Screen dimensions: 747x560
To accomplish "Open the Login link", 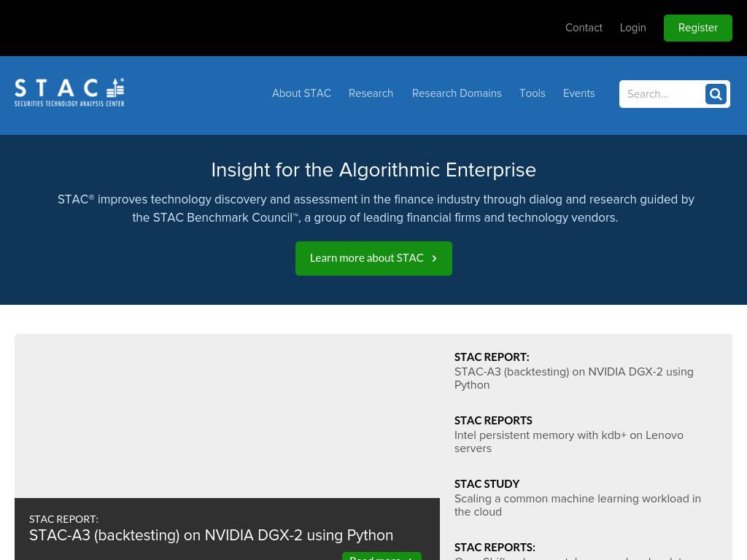I will pyautogui.click(x=632, y=28).
